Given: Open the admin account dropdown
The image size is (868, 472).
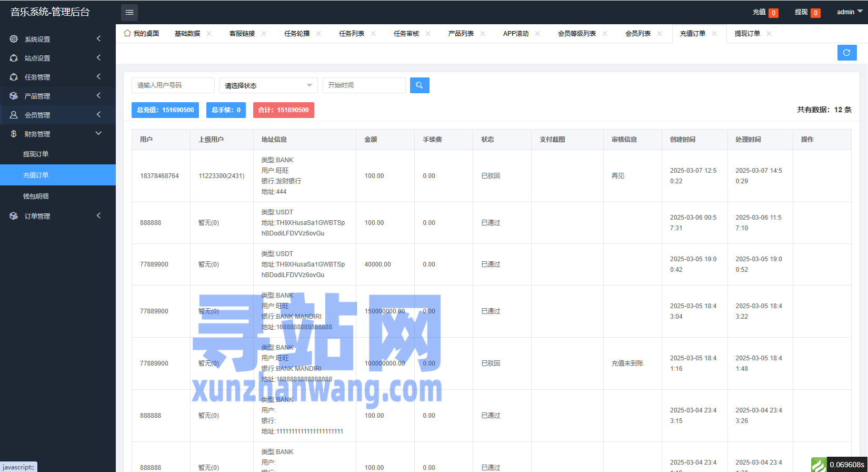Looking at the screenshot, I should tap(850, 12).
